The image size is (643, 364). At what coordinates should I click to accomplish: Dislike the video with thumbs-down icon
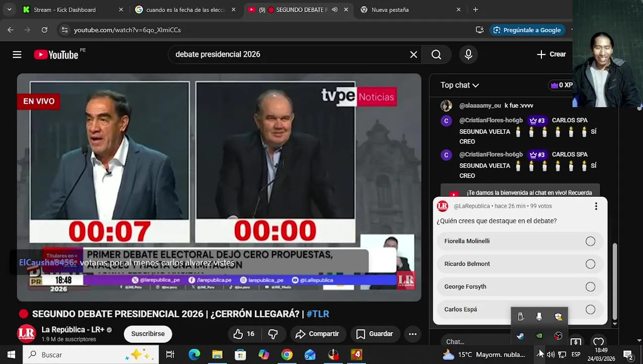273,334
